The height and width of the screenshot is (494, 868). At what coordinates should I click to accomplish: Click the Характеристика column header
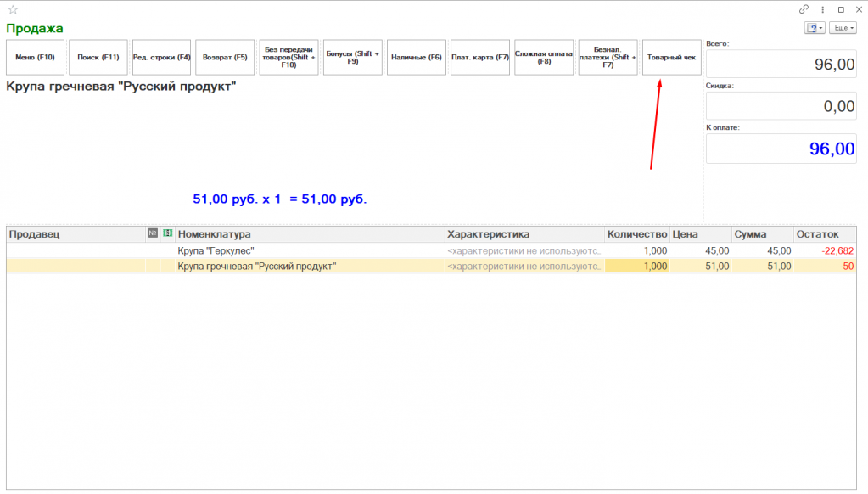[x=524, y=234]
